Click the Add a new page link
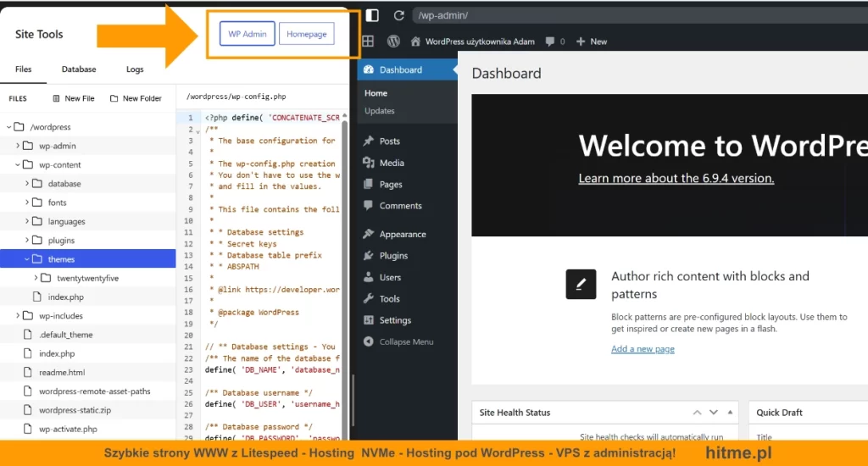 coord(643,349)
